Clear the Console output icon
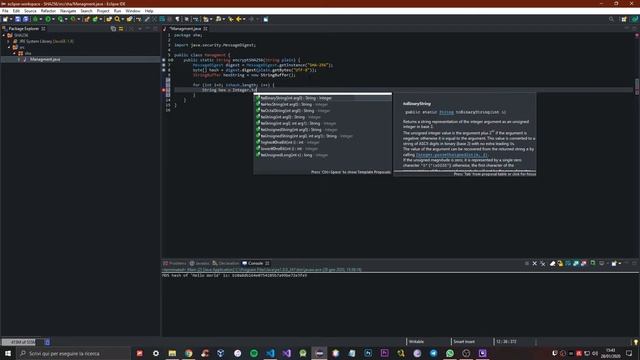 pos(553,264)
